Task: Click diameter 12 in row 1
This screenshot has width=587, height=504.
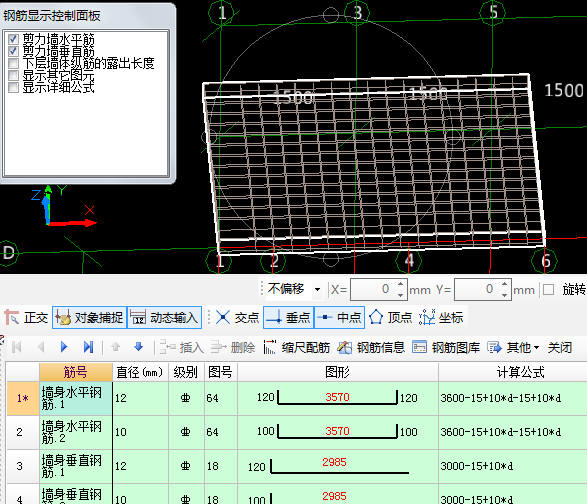Action: tap(140, 398)
